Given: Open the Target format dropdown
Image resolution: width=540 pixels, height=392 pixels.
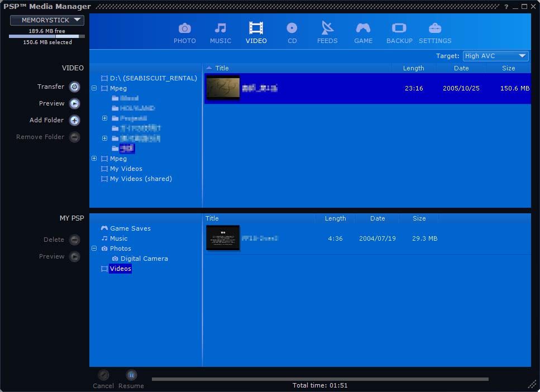Looking at the screenshot, I should pos(495,56).
